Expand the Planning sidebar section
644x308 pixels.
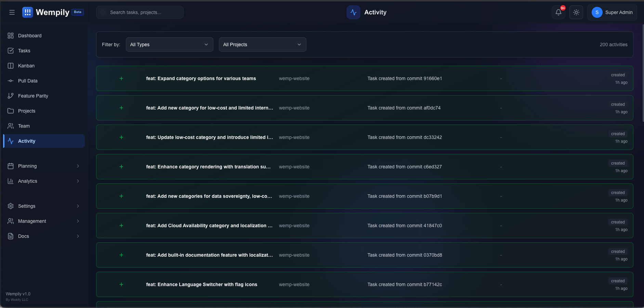click(44, 166)
